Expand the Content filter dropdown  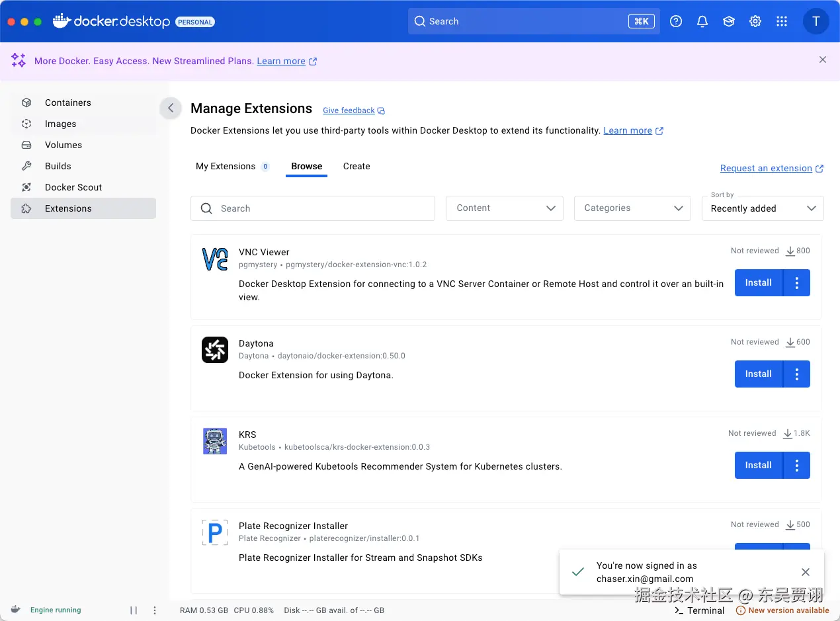pos(505,208)
